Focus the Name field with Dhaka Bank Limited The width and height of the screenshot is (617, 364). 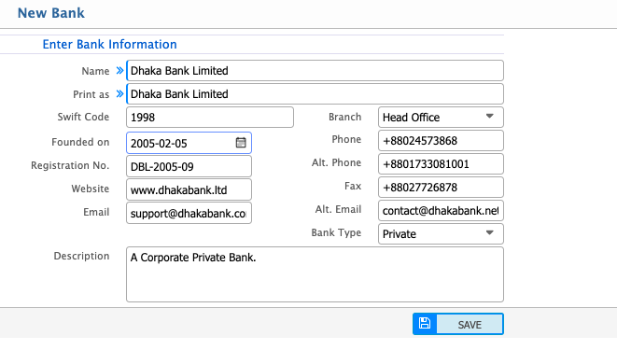(315, 70)
